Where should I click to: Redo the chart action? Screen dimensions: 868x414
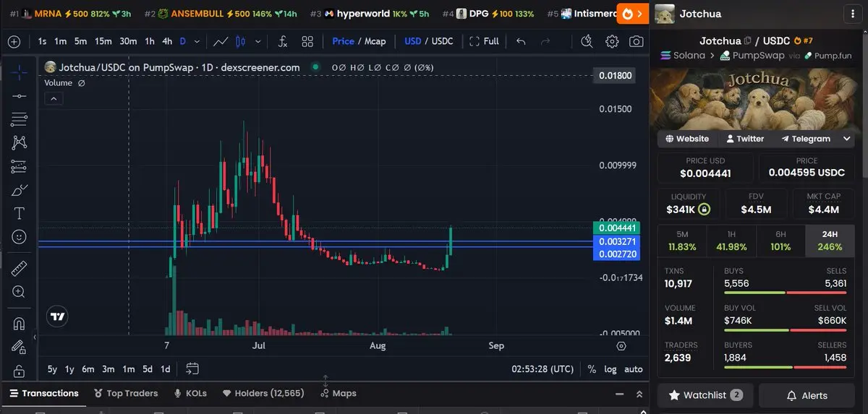tap(545, 42)
